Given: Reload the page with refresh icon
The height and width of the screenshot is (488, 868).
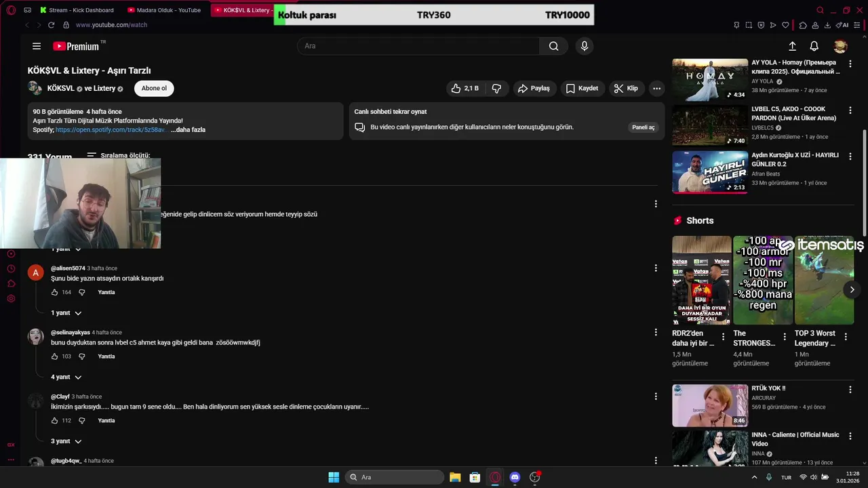Looking at the screenshot, I should tap(51, 25).
